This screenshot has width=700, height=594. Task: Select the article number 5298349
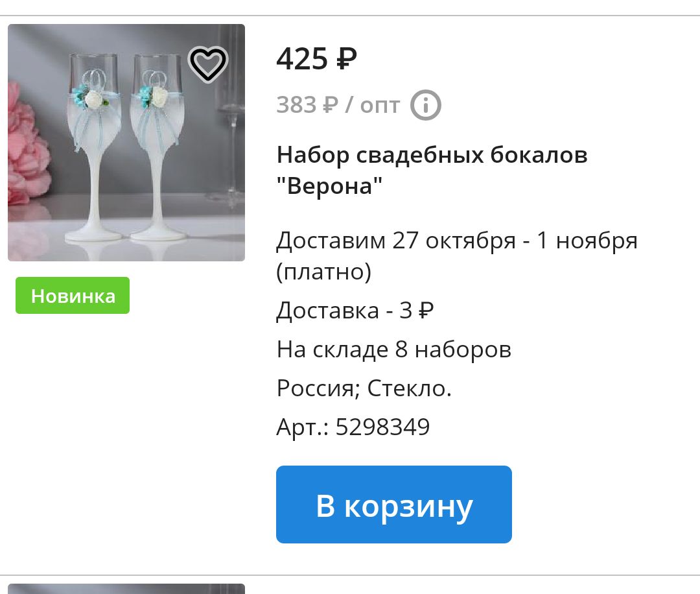tap(382, 427)
